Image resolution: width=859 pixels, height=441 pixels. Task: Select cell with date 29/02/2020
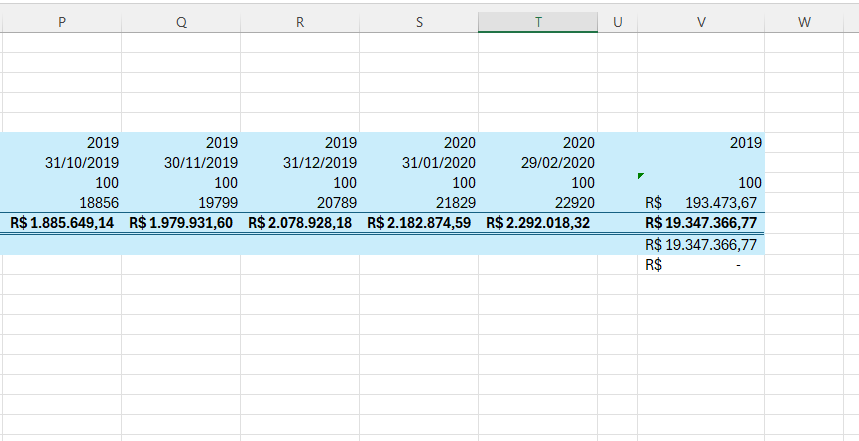(538, 163)
